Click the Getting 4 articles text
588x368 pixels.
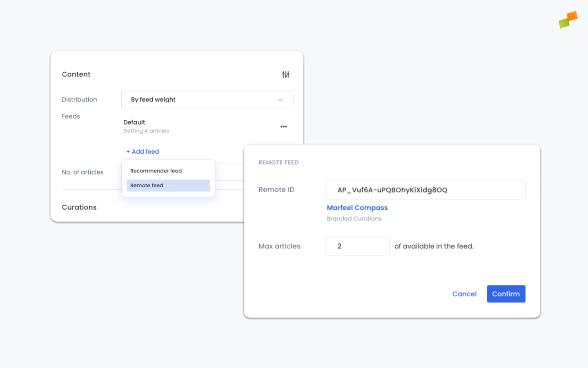146,130
